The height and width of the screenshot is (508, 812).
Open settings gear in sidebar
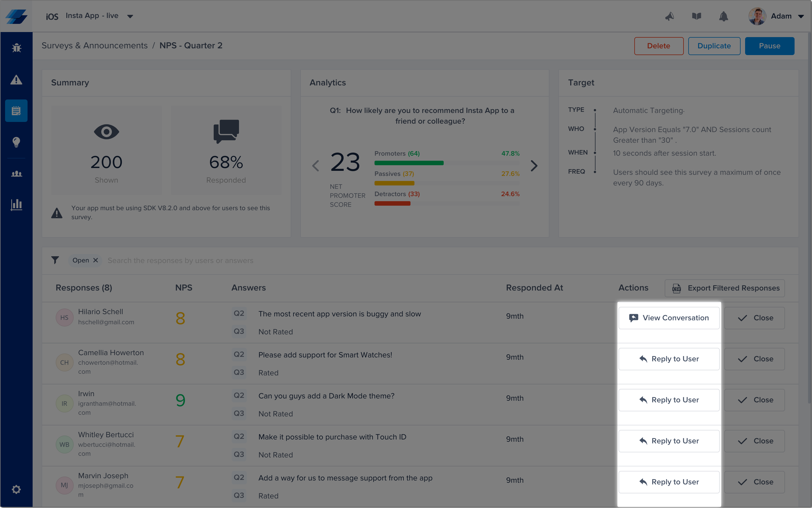16,489
